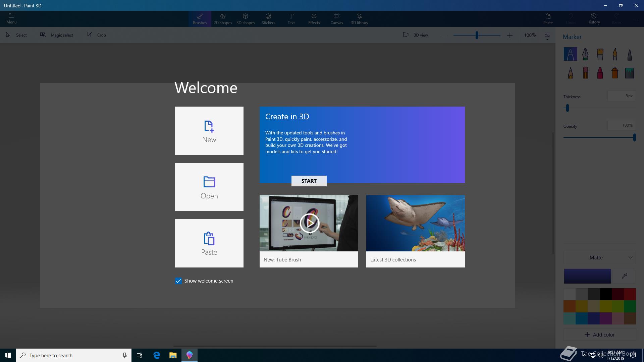Open the view mode image dropdown
The width and height of the screenshot is (644, 362).
point(547,36)
